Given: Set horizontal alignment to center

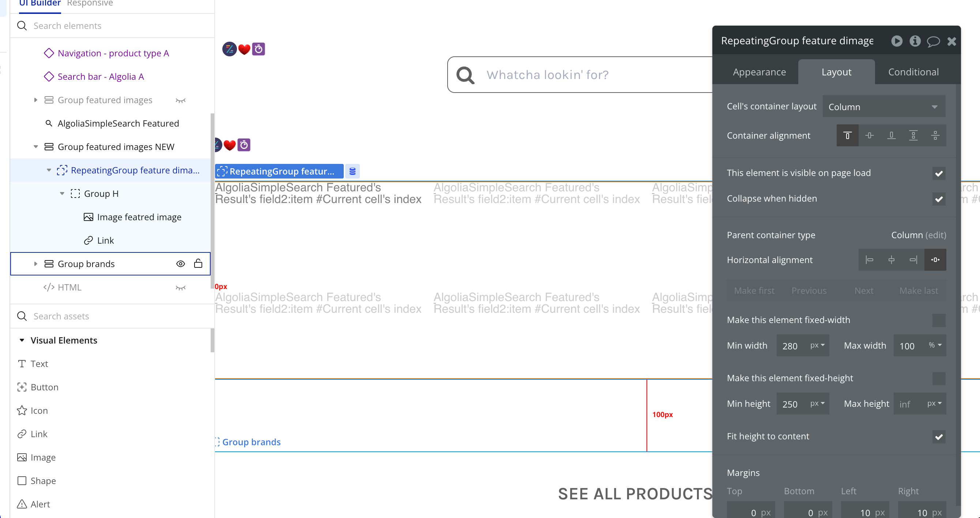Looking at the screenshot, I should point(891,260).
